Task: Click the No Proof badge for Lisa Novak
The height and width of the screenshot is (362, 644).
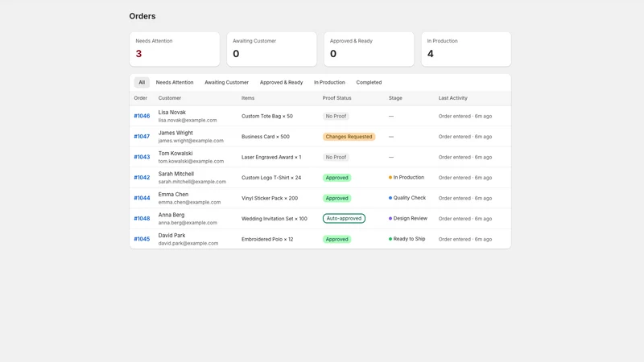Action: coord(336,116)
